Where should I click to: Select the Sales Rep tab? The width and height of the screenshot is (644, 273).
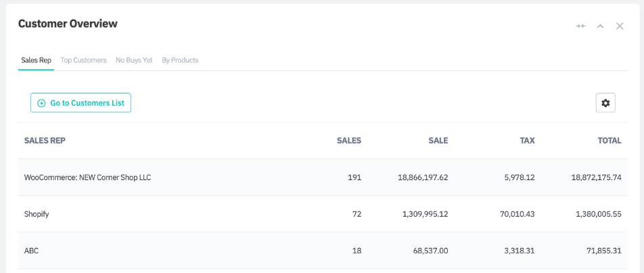[36, 60]
